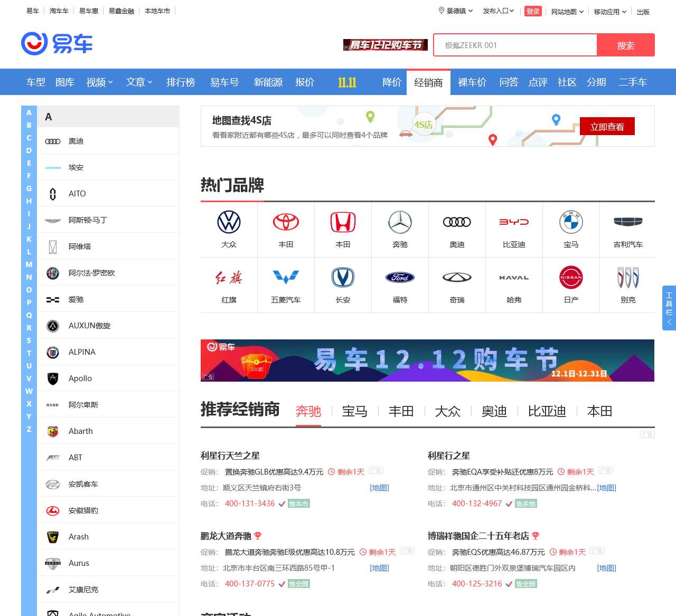
Task: Jump to letter Z in alphabet index
Action: (29, 429)
